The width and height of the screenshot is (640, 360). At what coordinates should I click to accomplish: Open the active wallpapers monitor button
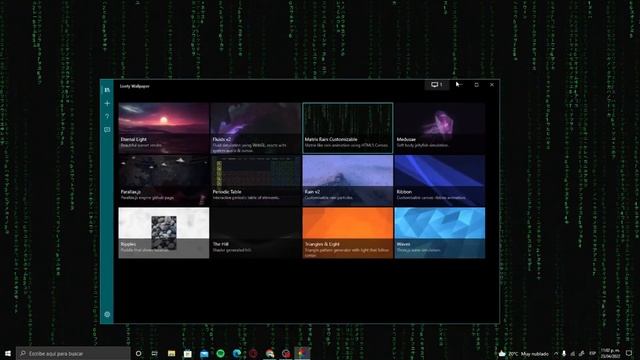[x=437, y=84]
